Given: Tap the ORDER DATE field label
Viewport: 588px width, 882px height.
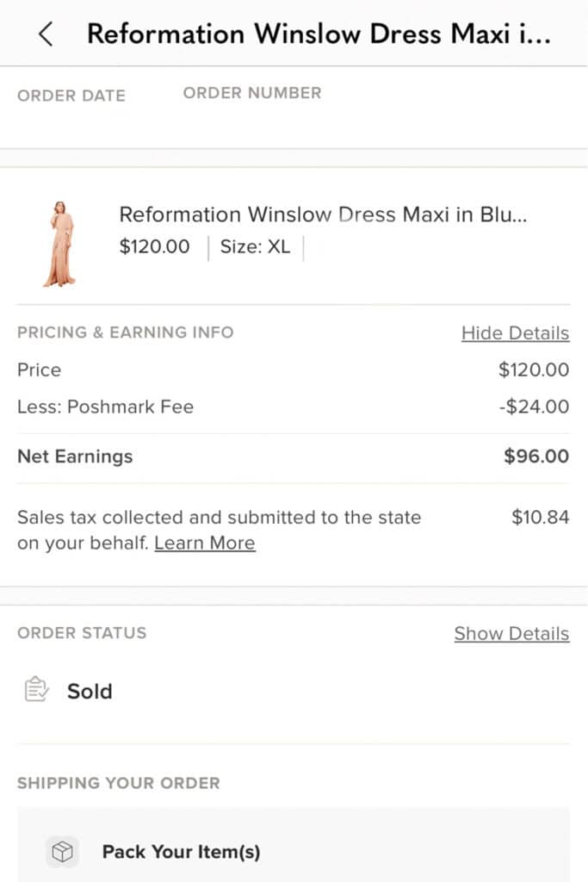Looking at the screenshot, I should point(71,96).
